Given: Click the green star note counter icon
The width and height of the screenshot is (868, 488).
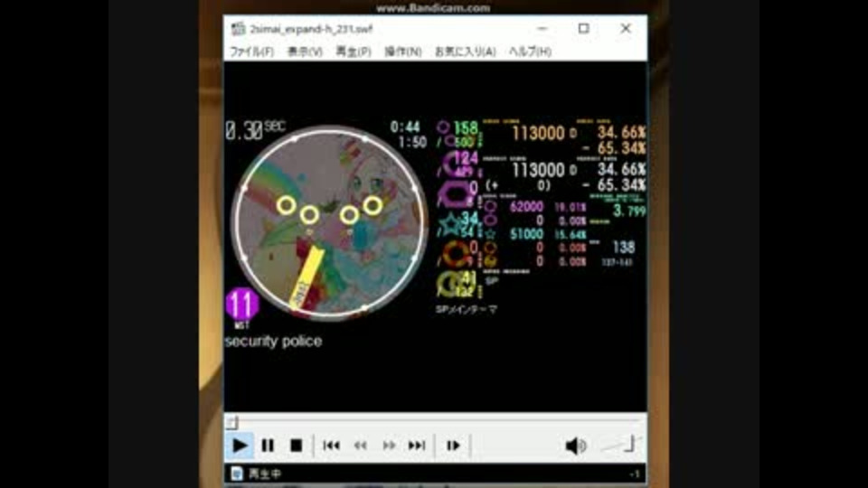Looking at the screenshot, I should tap(449, 225).
